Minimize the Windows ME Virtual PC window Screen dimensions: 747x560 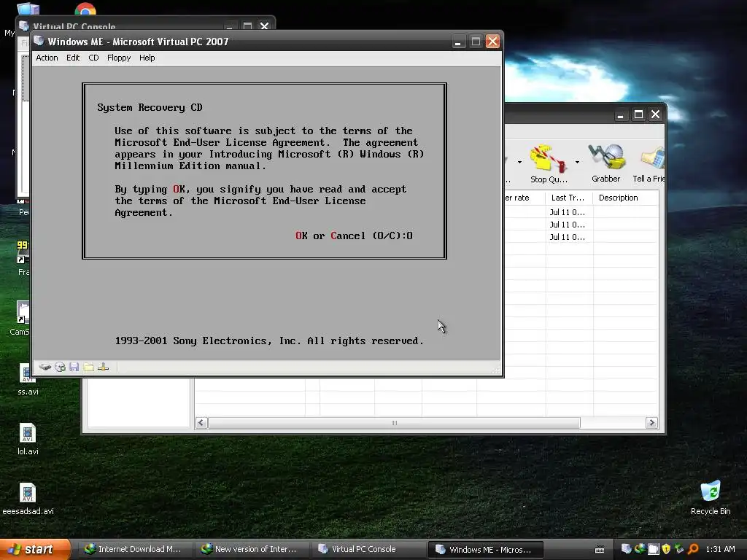(458, 42)
